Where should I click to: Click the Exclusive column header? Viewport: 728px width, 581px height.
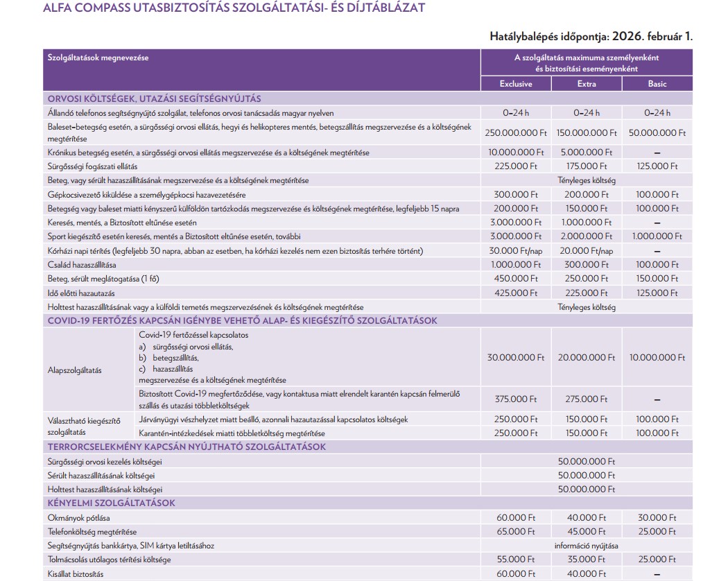click(x=516, y=84)
